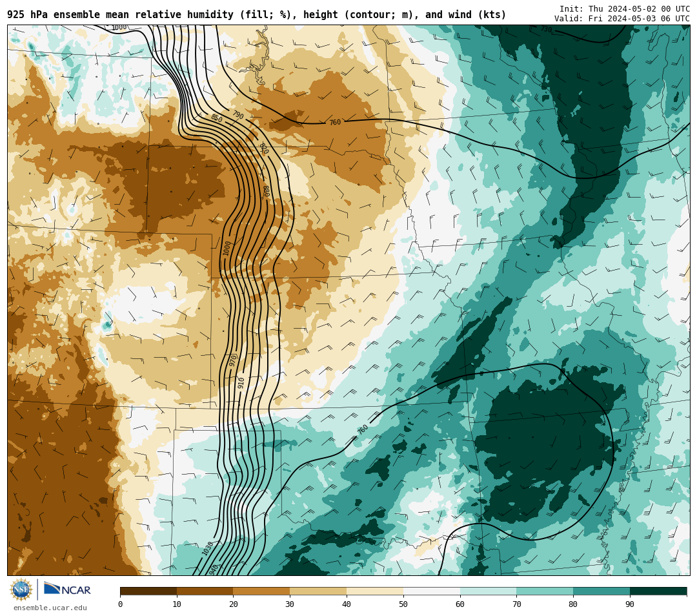Click the colorbar tick label '80'
697x616 pixels.
click(573, 604)
